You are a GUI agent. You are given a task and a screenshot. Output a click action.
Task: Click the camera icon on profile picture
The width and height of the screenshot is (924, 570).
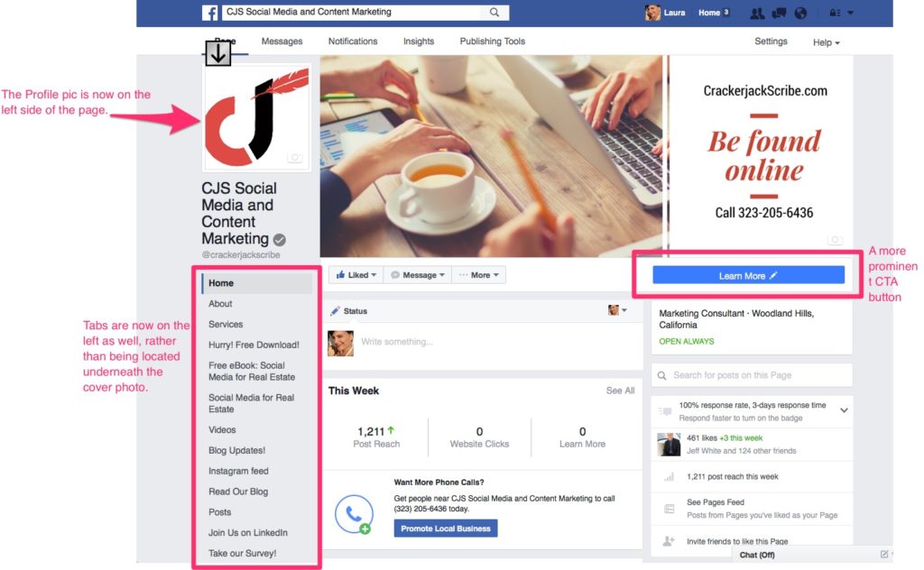click(x=295, y=157)
